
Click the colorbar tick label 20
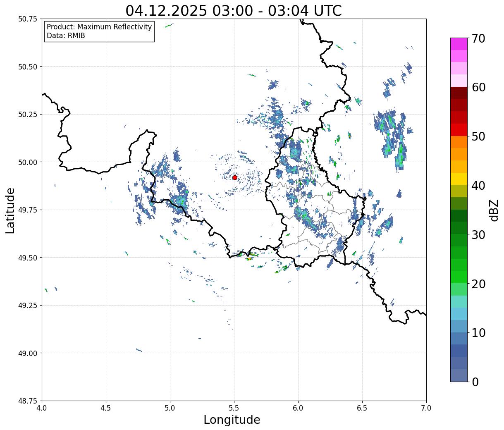pyautogui.click(x=478, y=284)
